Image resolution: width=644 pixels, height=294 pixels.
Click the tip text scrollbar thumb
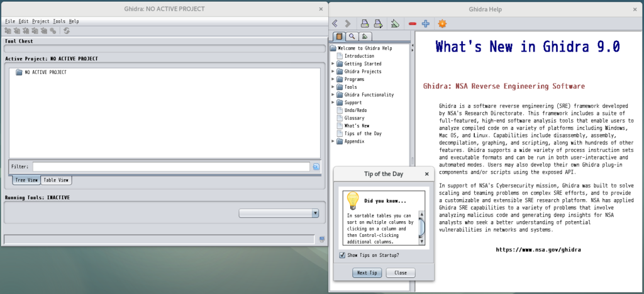pyautogui.click(x=421, y=227)
